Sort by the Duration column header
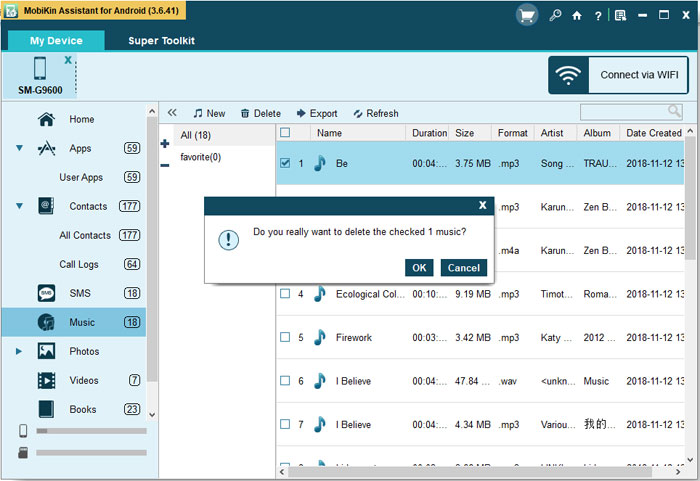 pos(428,133)
